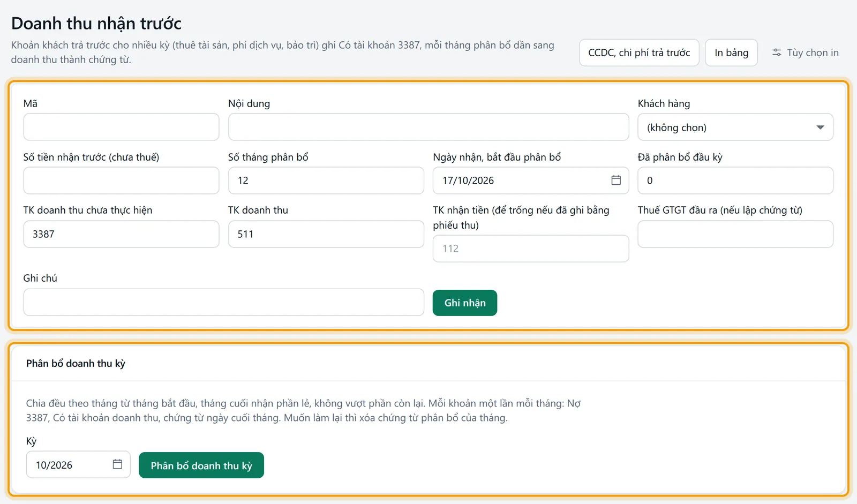Viewport: 857px width, 504px height.
Task: Click TK nhận tiền field with placeholder 112
Action: [x=531, y=249]
